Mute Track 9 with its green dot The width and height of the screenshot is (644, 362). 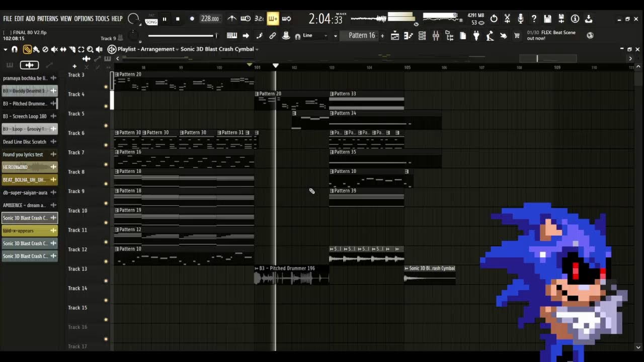tap(106, 203)
